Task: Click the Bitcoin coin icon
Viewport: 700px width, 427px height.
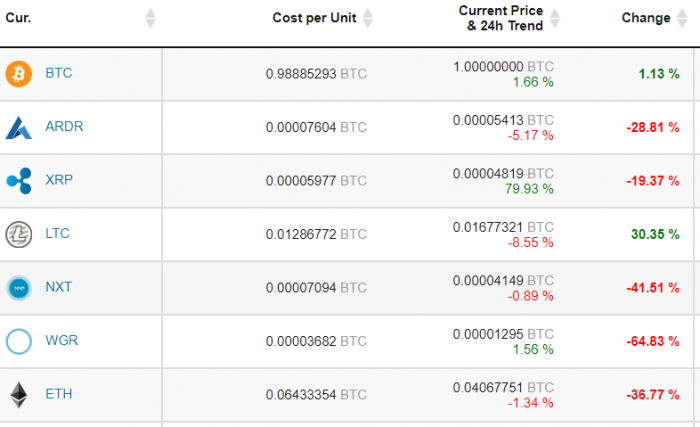Action: pos(19,74)
